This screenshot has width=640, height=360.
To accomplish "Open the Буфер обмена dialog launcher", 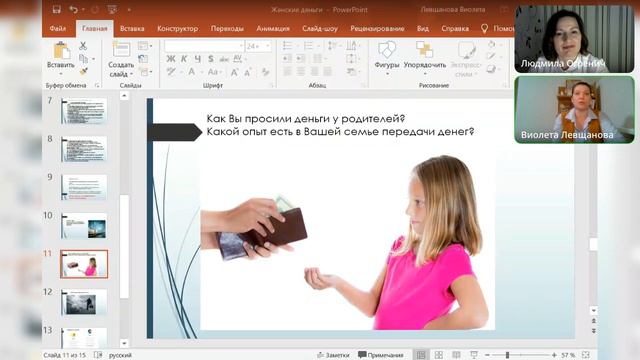I will point(97,85).
